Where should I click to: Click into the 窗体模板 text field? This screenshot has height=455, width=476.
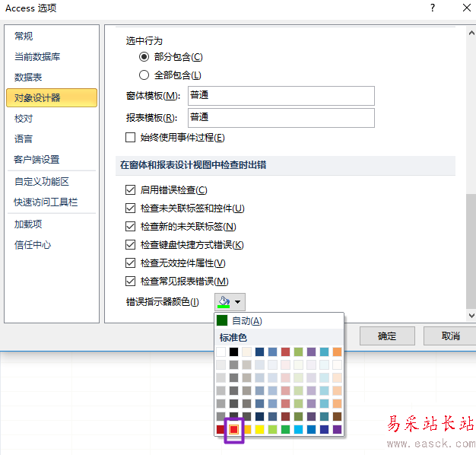[281, 96]
